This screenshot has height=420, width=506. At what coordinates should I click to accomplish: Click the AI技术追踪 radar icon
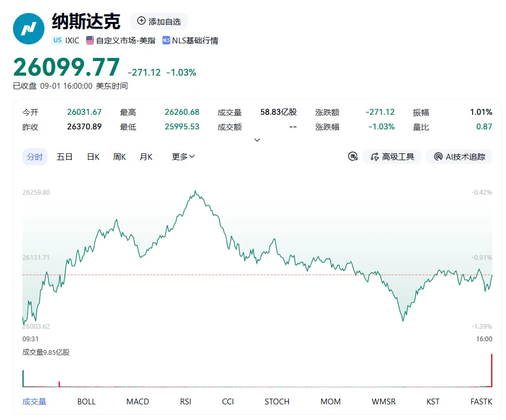pyautogui.click(x=438, y=157)
